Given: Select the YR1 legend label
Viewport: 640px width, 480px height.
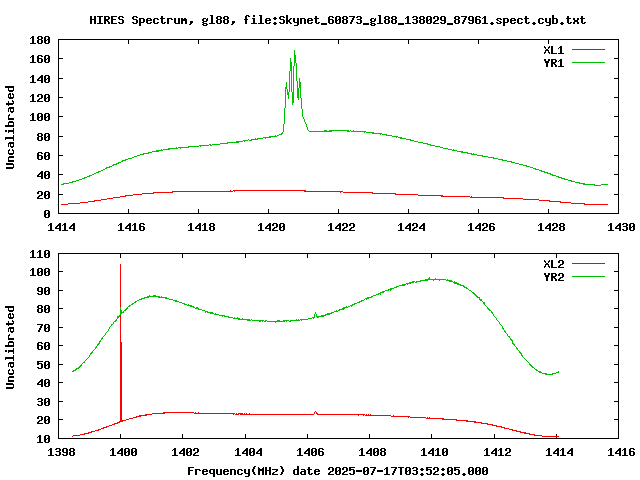Looking at the screenshot, I should click(553, 63).
